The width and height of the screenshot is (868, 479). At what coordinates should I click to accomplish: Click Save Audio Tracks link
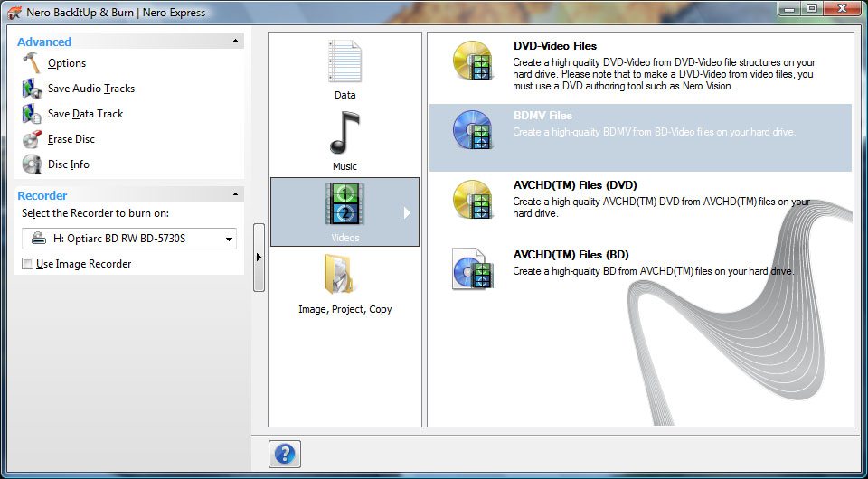(91, 89)
